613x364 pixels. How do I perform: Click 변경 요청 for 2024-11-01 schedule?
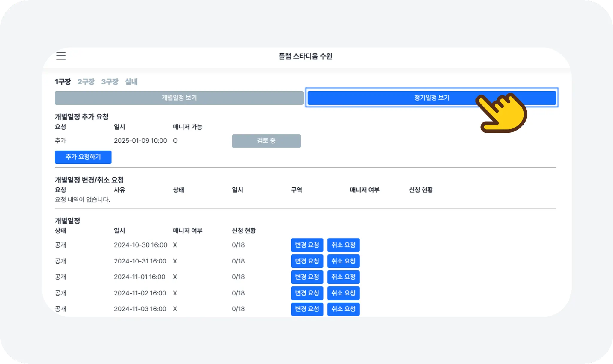click(x=307, y=277)
